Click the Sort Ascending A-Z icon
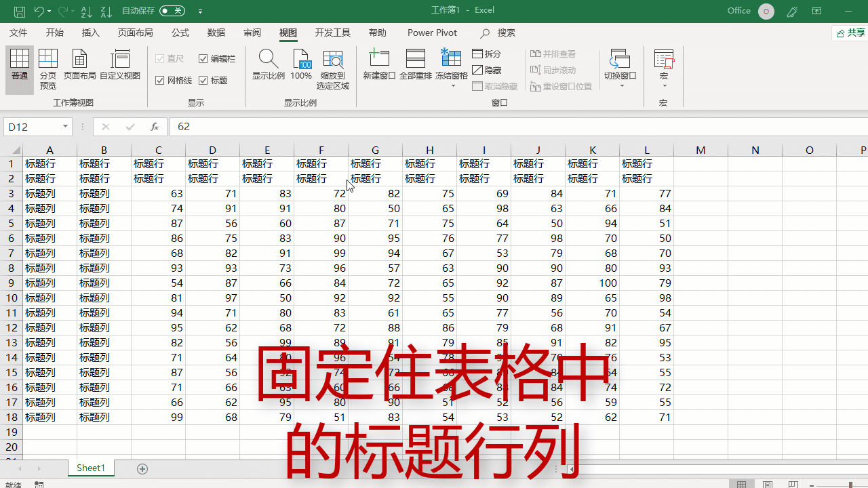 pyautogui.click(x=86, y=11)
